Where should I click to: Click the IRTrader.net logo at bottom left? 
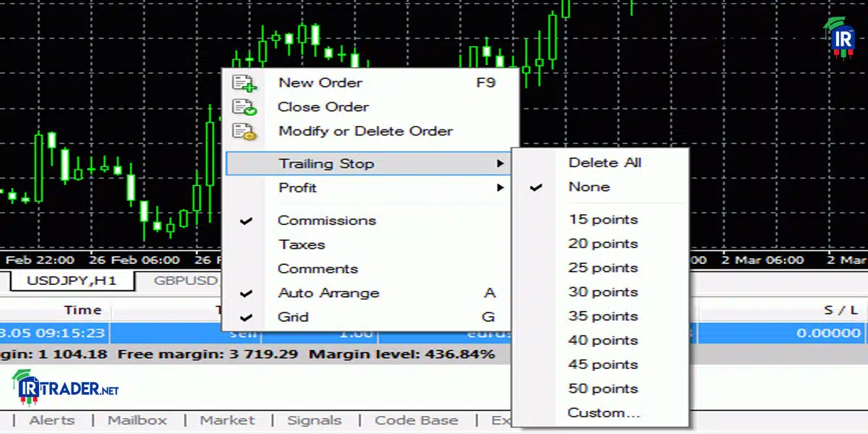(x=65, y=388)
